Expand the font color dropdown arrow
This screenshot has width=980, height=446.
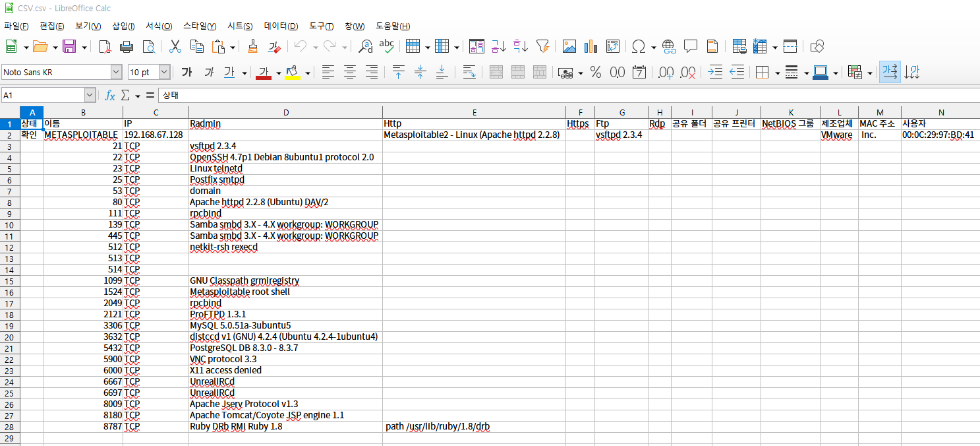tap(278, 73)
